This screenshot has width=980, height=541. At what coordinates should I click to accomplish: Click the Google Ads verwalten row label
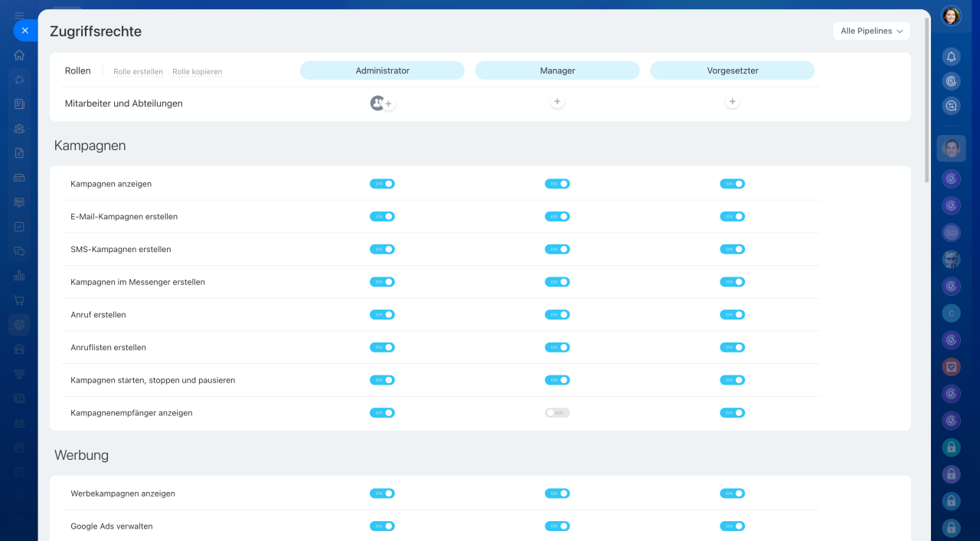click(112, 526)
